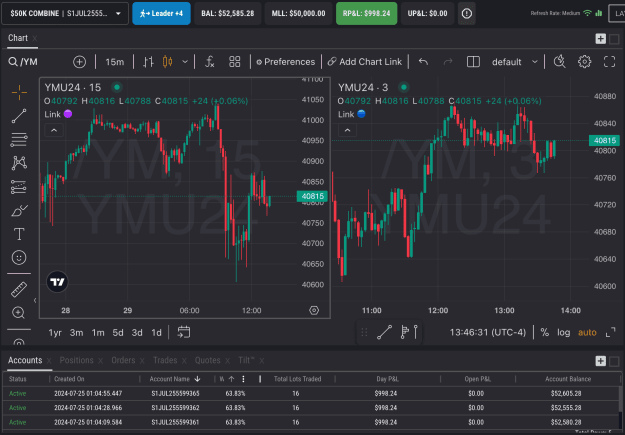This screenshot has width=625, height=435.
Task: Open the quick search icon
Action: click(560, 62)
